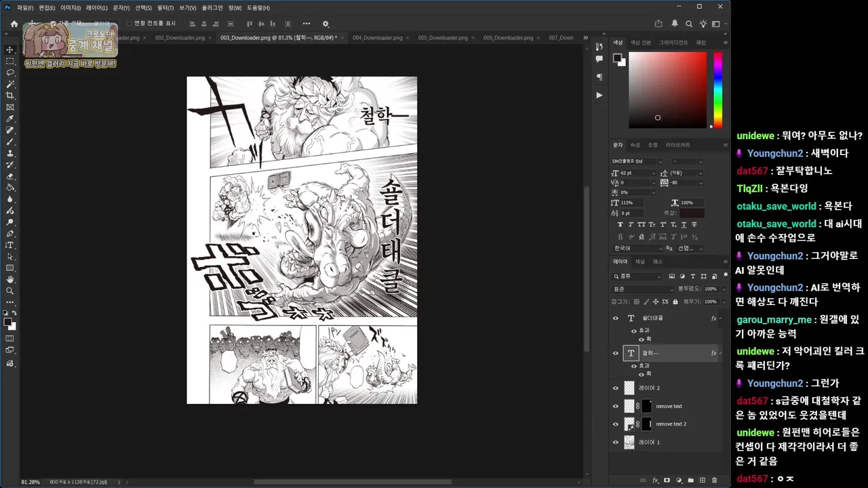Viewport: 868px width, 488px height.
Task: Open the anti-aliasing 선명 dropdown
Action: coord(690,249)
